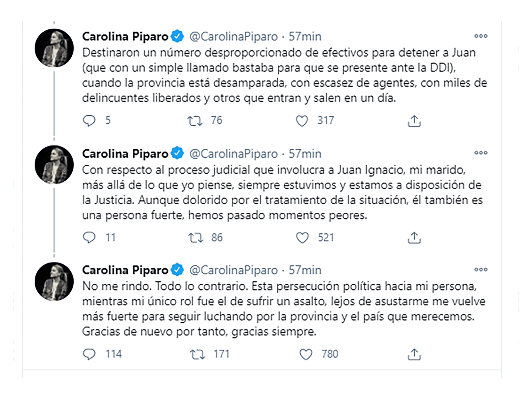Screen dimensions: 532x402
Task: Open more options on the second tweet
Action: 481,153
